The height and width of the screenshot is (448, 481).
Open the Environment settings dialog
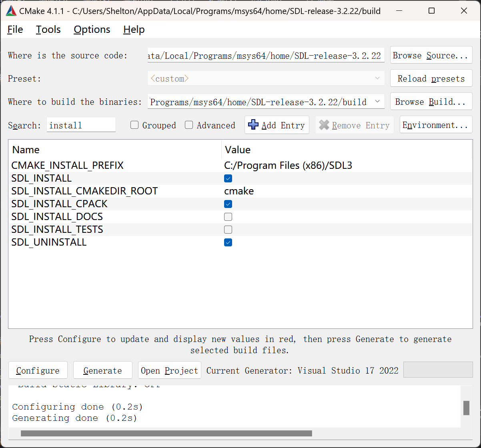click(x=435, y=125)
